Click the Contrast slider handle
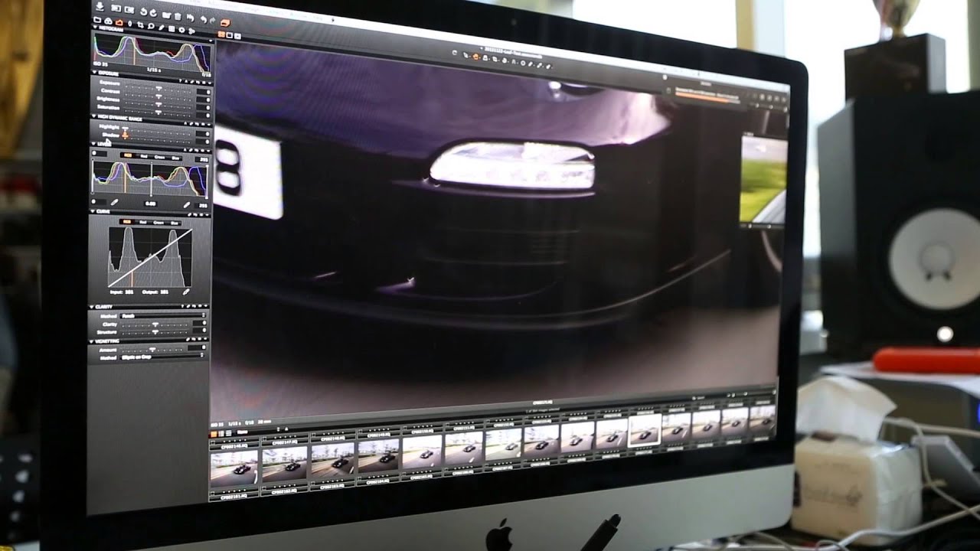The width and height of the screenshot is (980, 551). click(158, 96)
